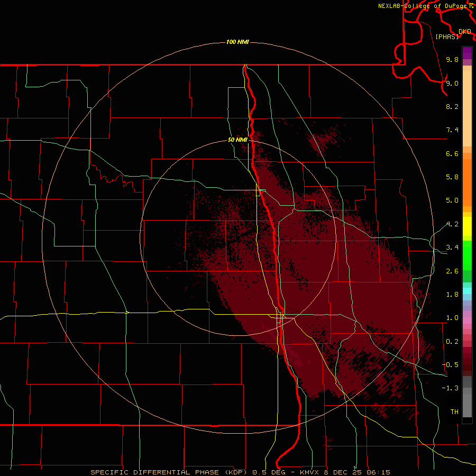Click the gray colorbar segment beside TH

click(467, 405)
